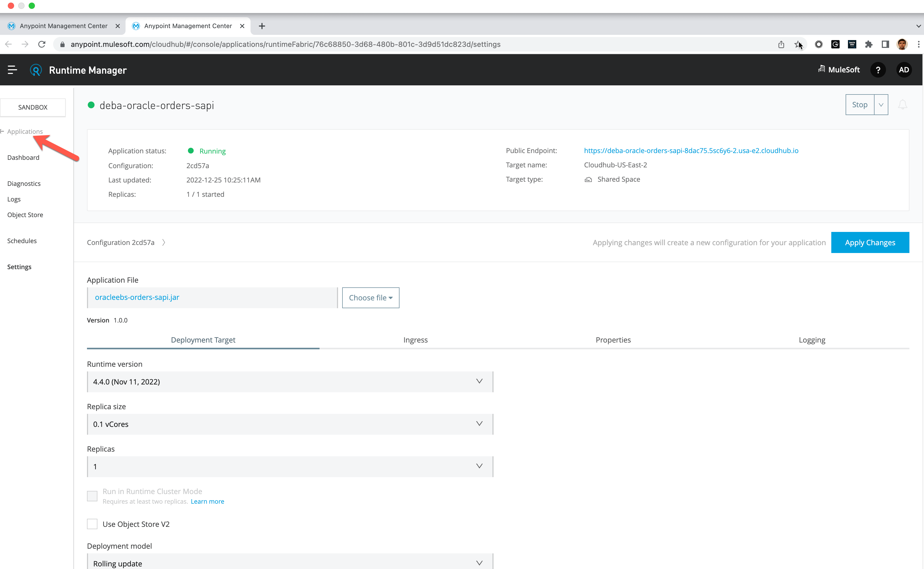Open Logs in the sidebar
The image size is (924, 569).
click(x=14, y=199)
